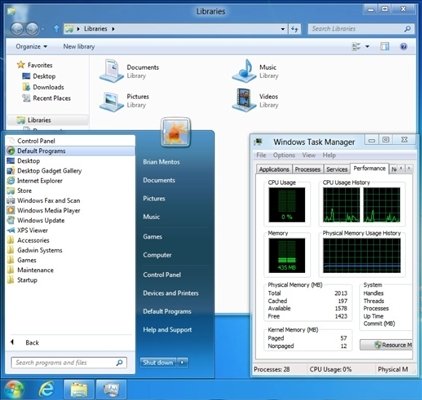The image size is (422, 400).
Task: Click New library button
Action: pos(79,47)
